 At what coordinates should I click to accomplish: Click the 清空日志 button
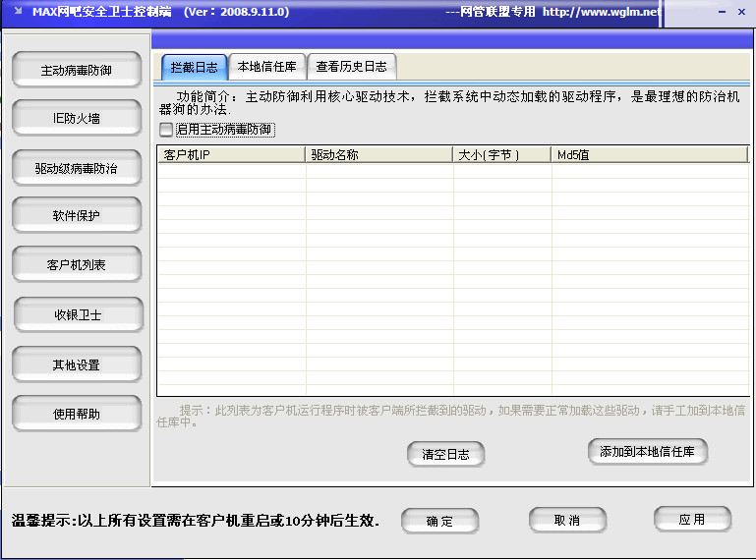point(445,455)
